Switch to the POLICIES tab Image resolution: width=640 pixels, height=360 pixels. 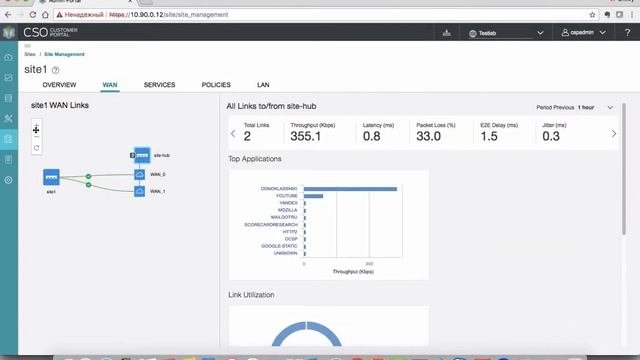coord(216,85)
